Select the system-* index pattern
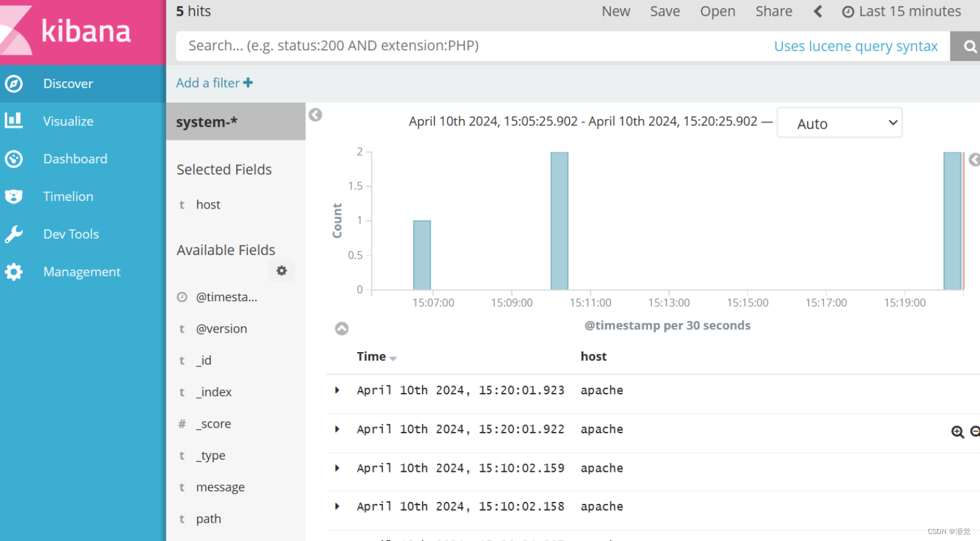 (x=236, y=122)
